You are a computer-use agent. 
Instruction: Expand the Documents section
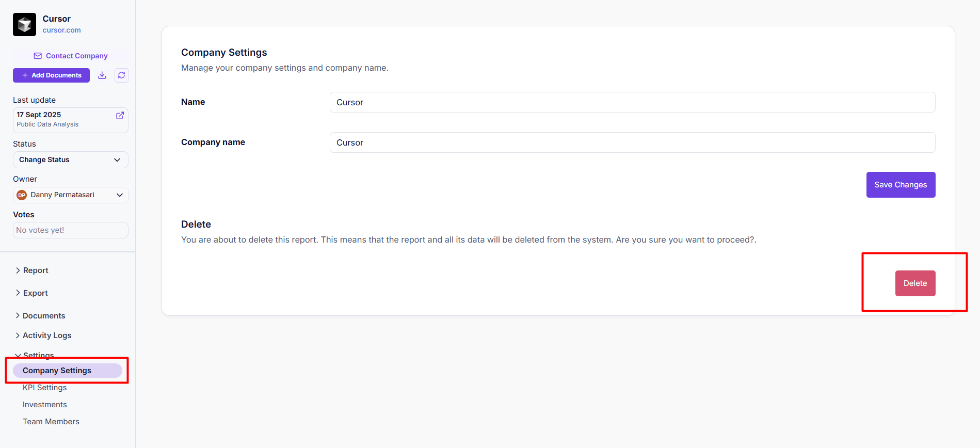43,316
